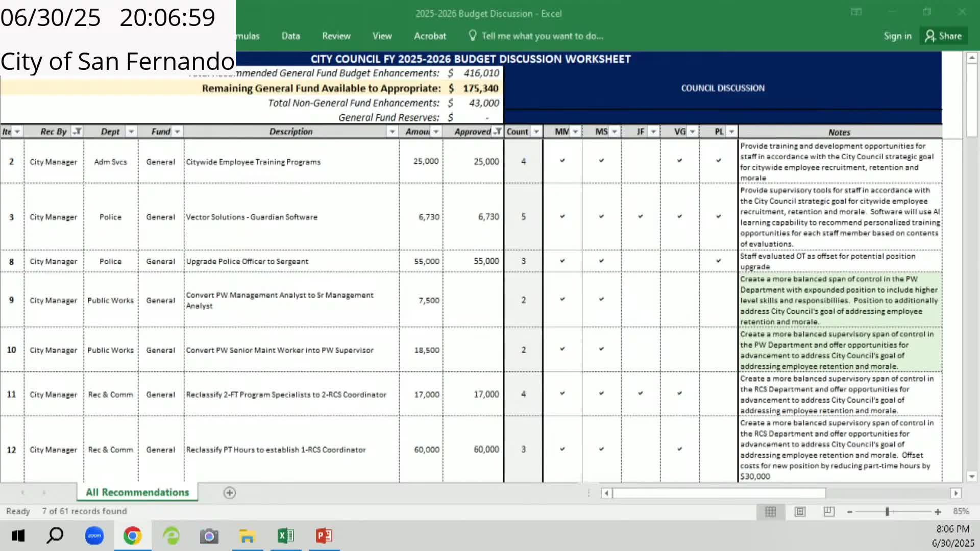
Task: Open the Fund column filter dropdown
Action: point(177,132)
